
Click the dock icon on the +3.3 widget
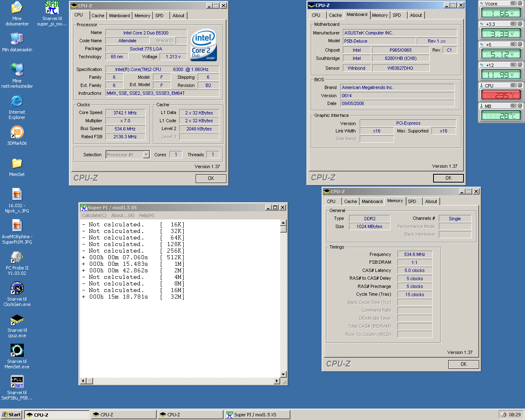coord(514,24)
